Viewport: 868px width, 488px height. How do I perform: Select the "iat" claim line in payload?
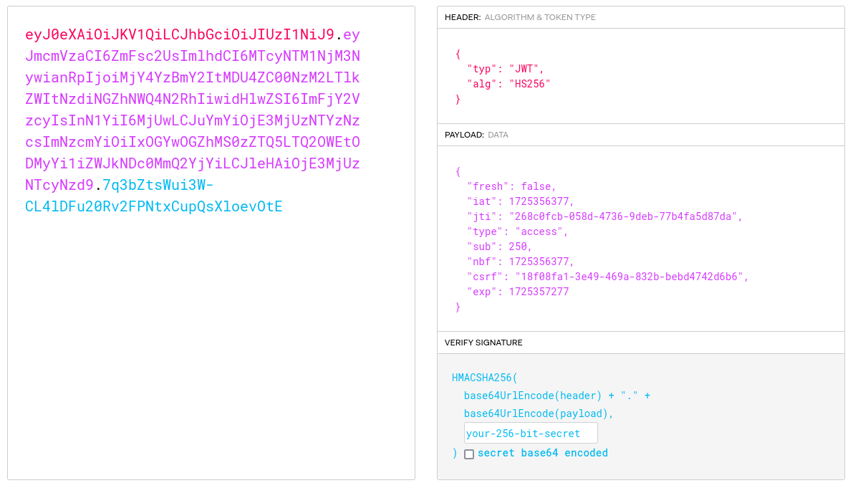coord(520,201)
